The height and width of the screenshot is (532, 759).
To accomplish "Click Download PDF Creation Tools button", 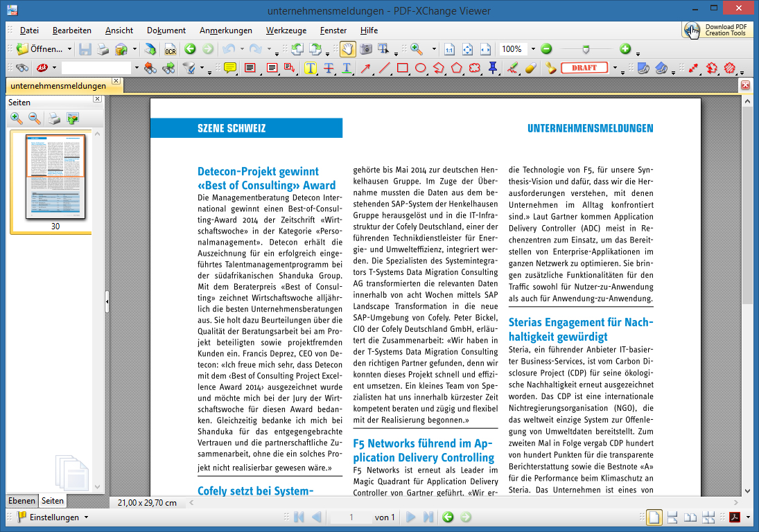I will coord(717,30).
